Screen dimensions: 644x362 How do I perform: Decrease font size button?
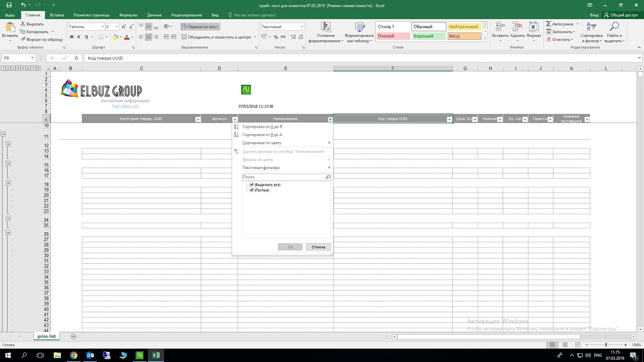pos(131,27)
